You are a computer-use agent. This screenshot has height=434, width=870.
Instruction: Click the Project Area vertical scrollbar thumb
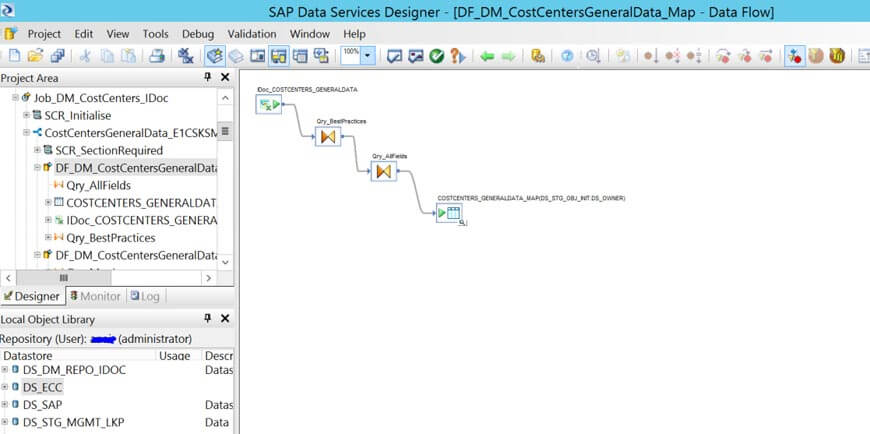tap(225, 132)
